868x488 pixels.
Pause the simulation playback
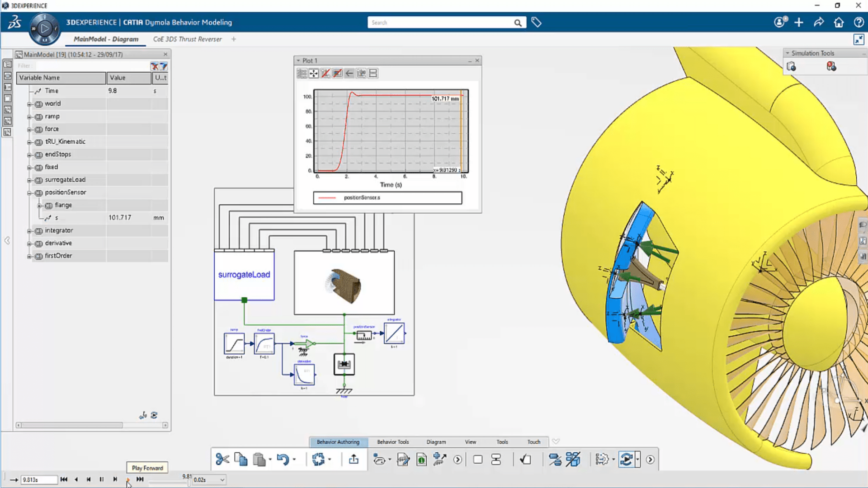(102, 479)
